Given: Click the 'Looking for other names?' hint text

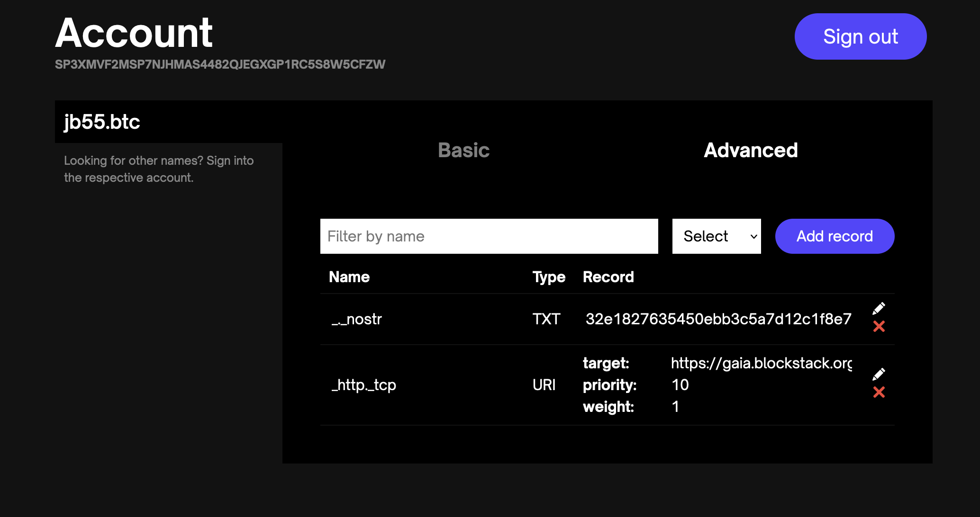Looking at the screenshot, I should (x=159, y=169).
